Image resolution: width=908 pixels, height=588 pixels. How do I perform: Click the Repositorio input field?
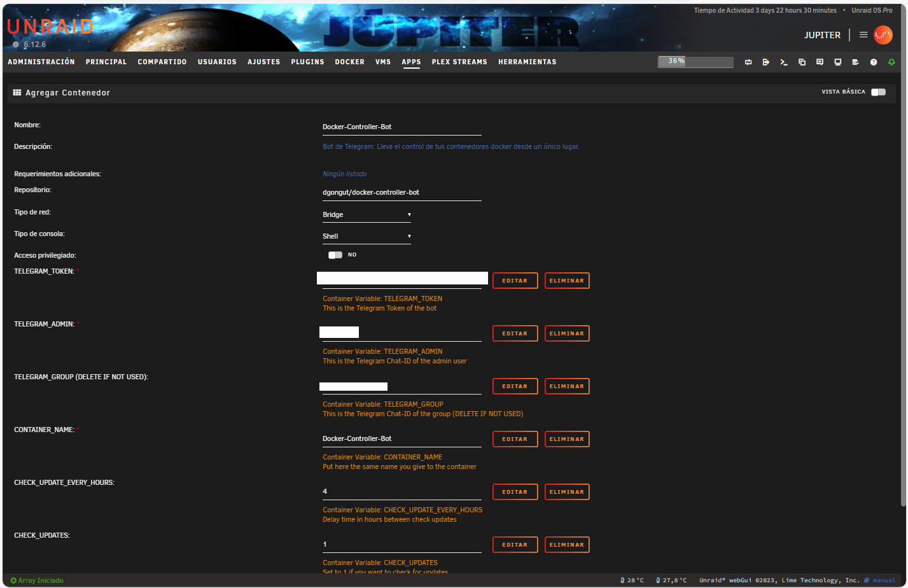(x=402, y=192)
